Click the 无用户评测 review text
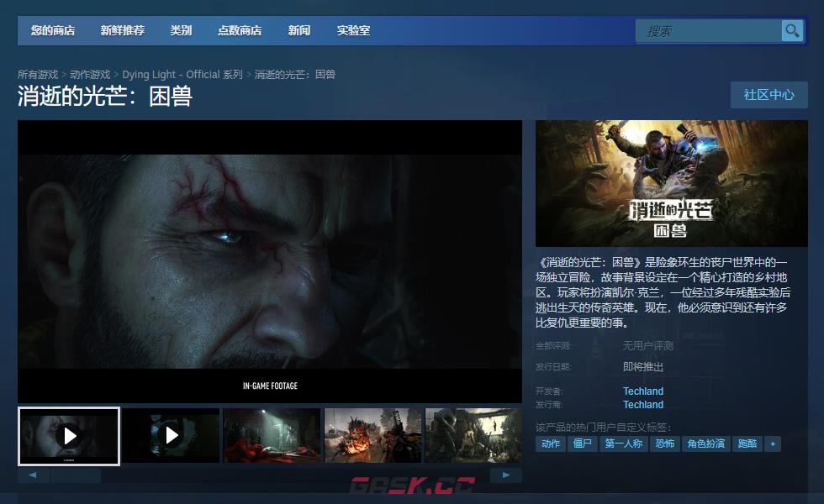The width and height of the screenshot is (824, 504). pyautogui.click(x=648, y=346)
